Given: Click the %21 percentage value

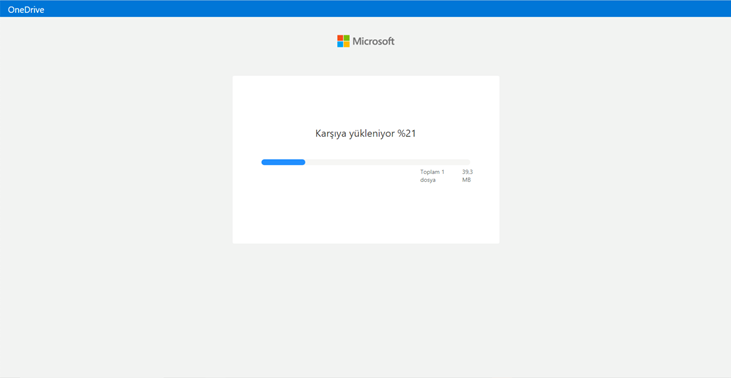Looking at the screenshot, I should [407, 134].
